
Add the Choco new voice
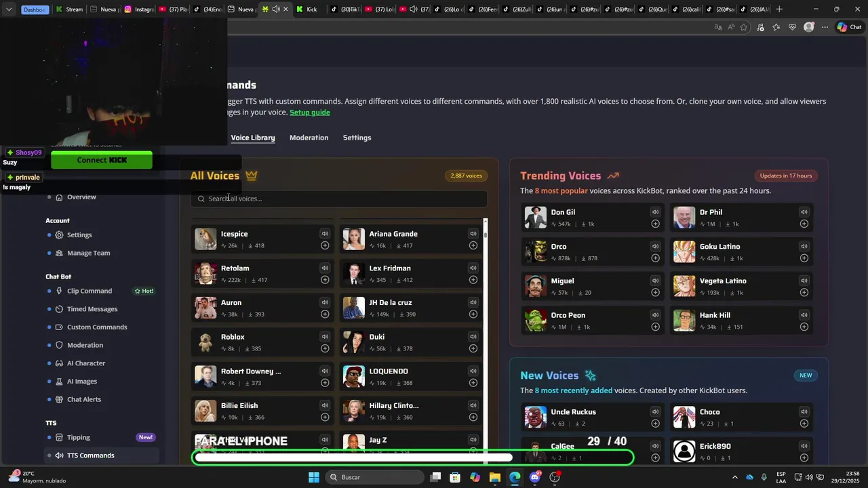pyautogui.click(x=804, y=424)
